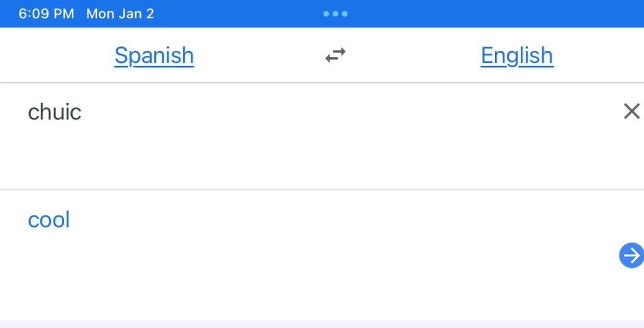Clear the entered text with X
The width and height of the screenshot is (644, 328).
(631, 112)
